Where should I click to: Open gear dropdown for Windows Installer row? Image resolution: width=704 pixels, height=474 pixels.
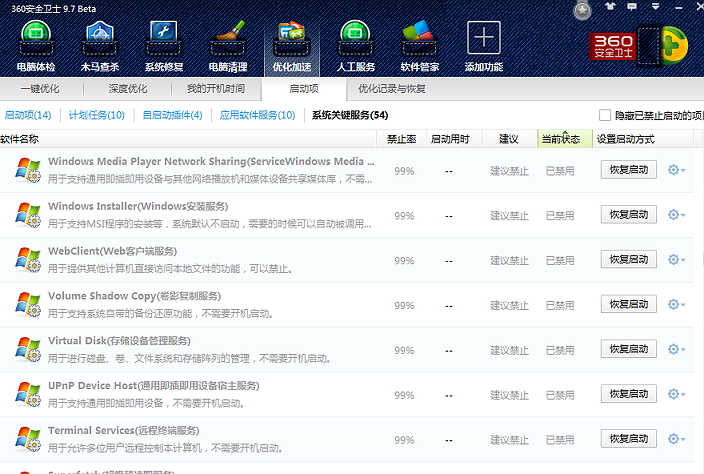coord(676,215)
